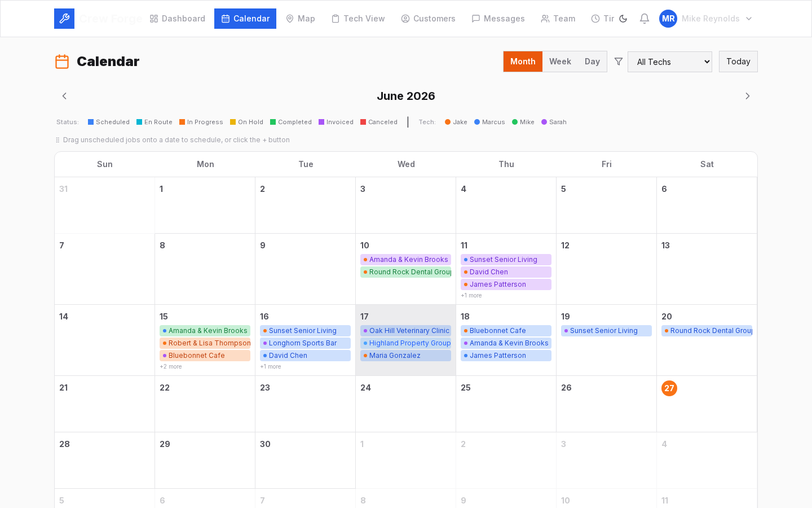Open Round Rock Dental Group job on June 20
Screen dimensions: 812x508
click(x=707, y=331)
